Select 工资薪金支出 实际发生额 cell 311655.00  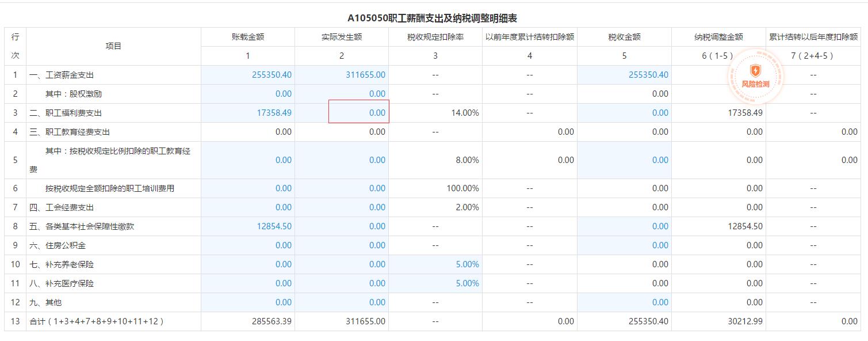click(342, 75)
